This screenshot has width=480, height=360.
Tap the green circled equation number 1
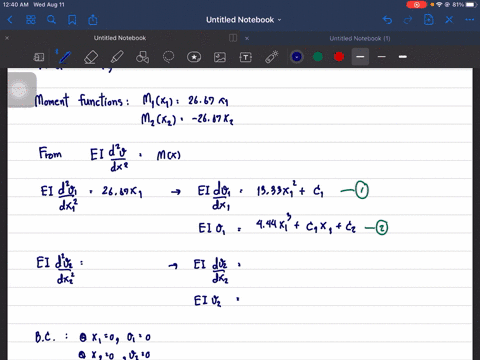point(362,190)
